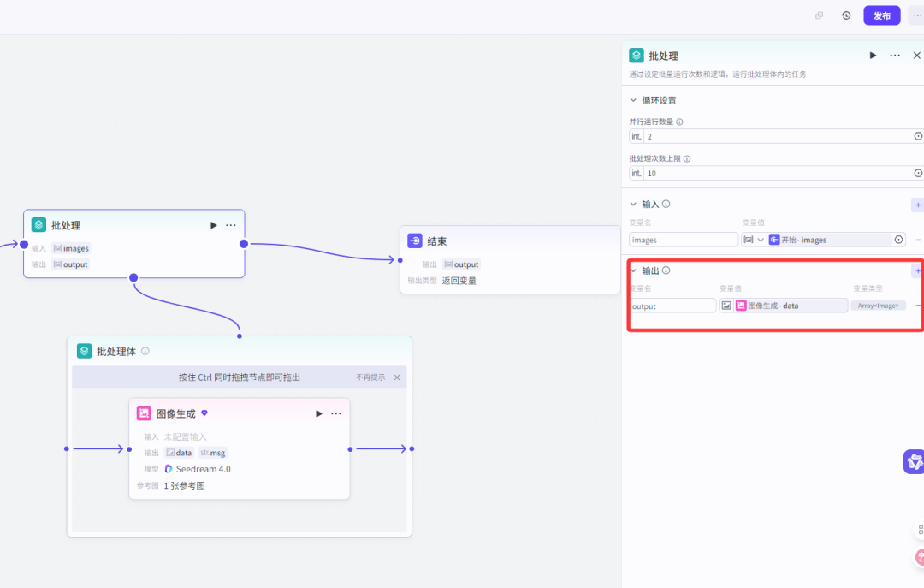Click the 结束 end node icon
Viewport: 924px width, 588px height.
point(415,241)
